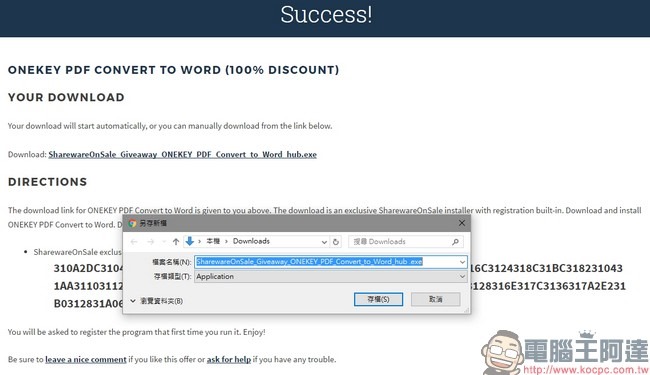Click ONEKEY PDF CONVERT TO WORD heading
The height and width of the screenshot is (375, 650).
coord(173,70)
